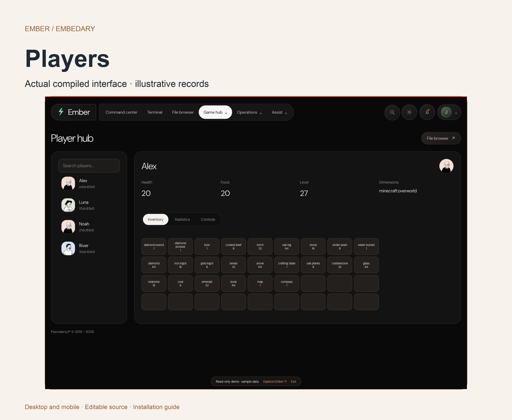Select the water bucket inventory slot

366,247
